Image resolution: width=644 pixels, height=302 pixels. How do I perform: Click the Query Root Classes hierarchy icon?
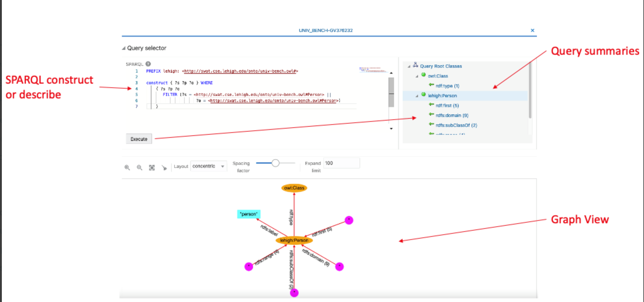415,65
